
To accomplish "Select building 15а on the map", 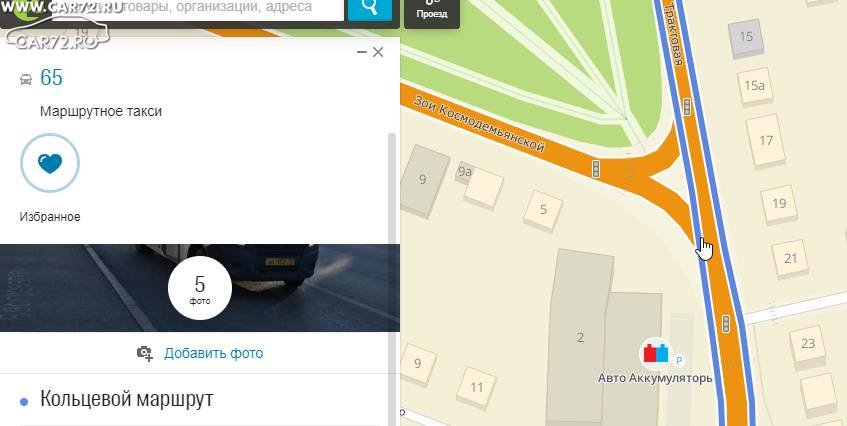I will tap(755, 86).
